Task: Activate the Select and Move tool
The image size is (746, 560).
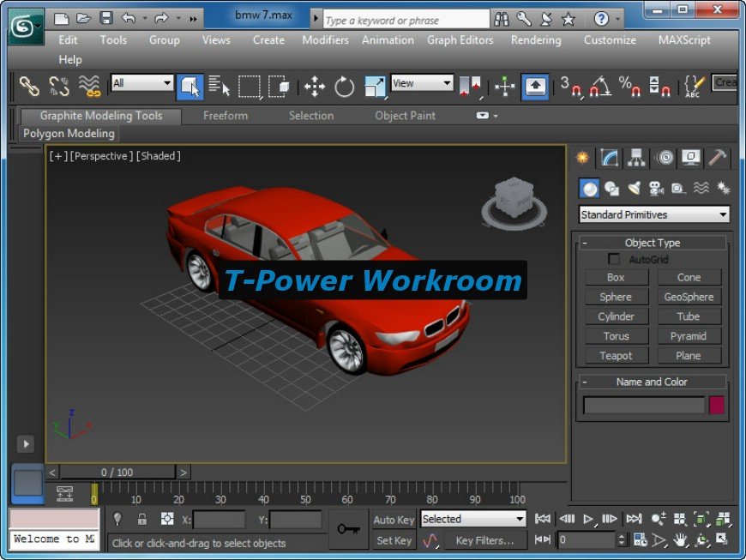Action: coord(315,87)
